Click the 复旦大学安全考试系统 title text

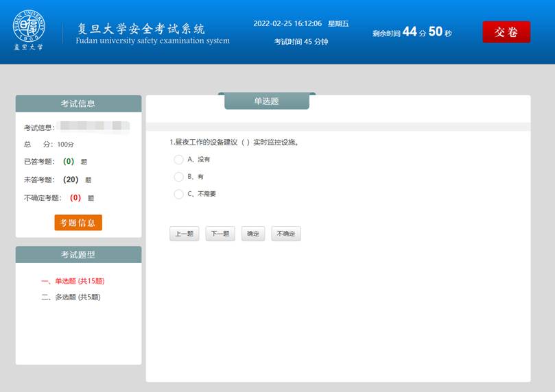tap(141, 29)
